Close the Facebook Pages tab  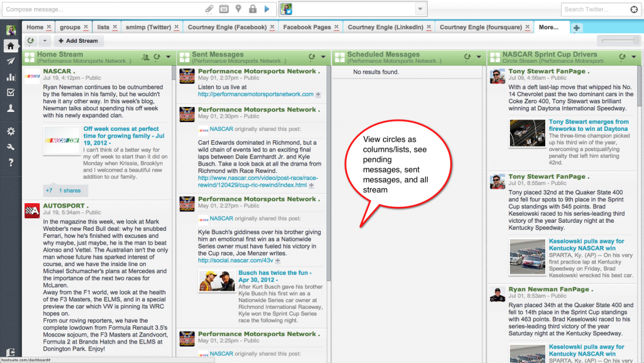pos(336,26)
